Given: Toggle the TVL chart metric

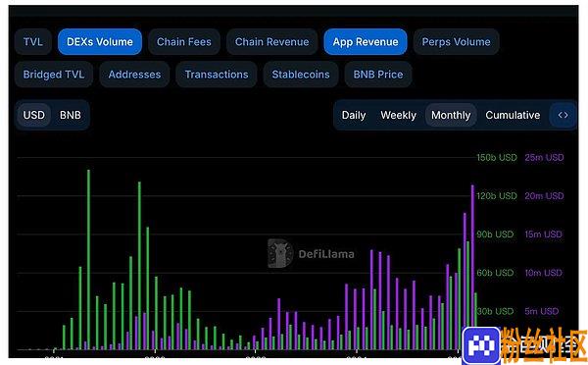Looking at the screenshot, I should coord(33,41).
